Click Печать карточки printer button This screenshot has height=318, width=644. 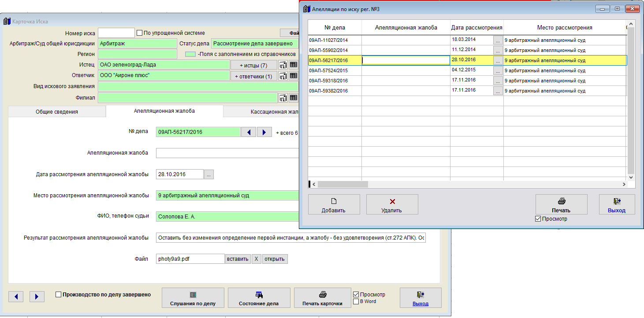pos(322,298)
